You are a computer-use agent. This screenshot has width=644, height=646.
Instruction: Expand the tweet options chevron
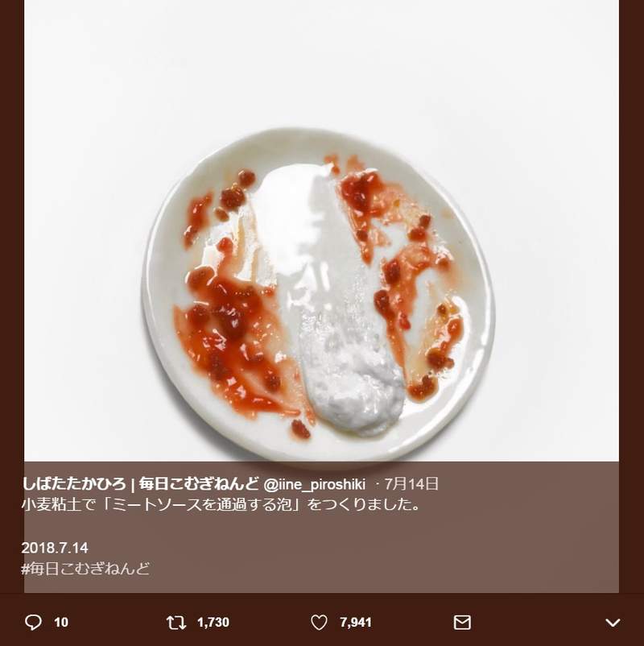tap(612, 622)
